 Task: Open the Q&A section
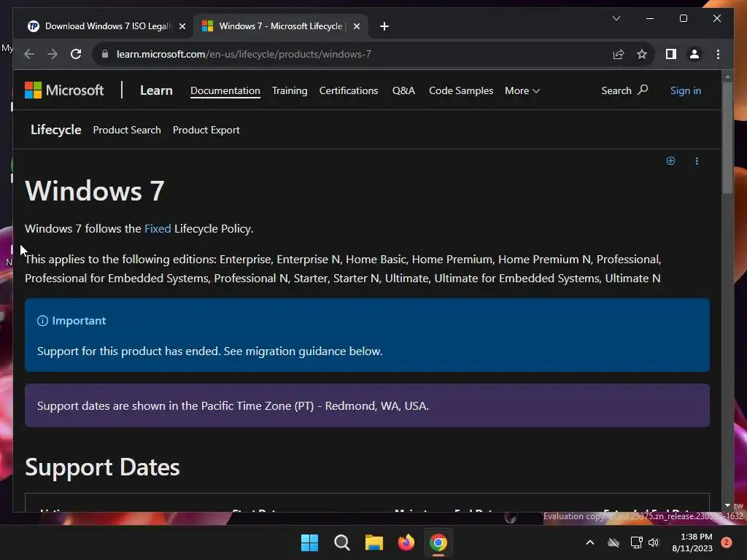[403, 90]
